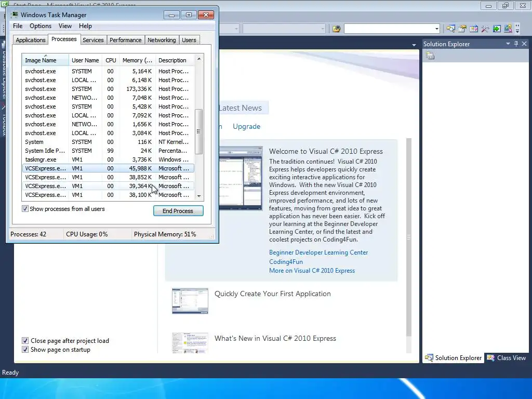Click the Class View tab icon
The image size is (532, 399).
click(x=490, y=357)
